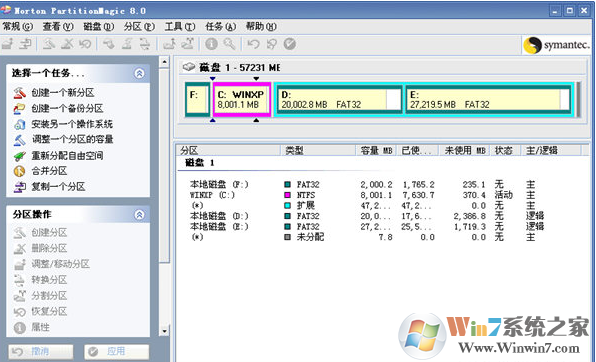Click 转换分区 operation
The width and height of the screenshot is (596, 362).
[x=49, y=280]
